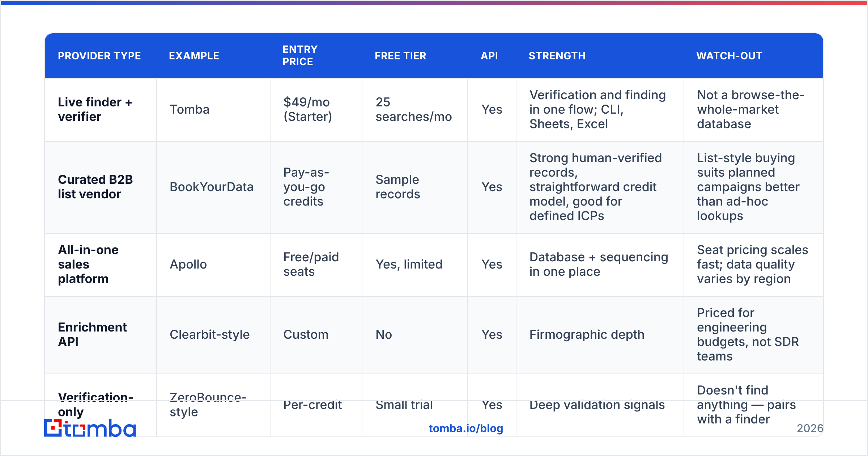Screen dimensions: 868x456
Task: Click 'Yes' in the Clearbit-style row
Action: point(492,335)
